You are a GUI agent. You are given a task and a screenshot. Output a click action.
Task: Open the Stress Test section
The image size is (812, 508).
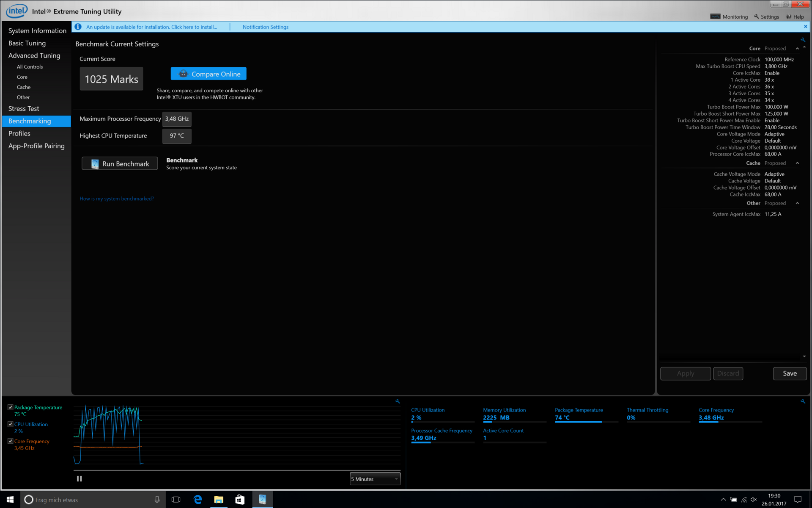pyautogui.click(x=24, y=109)
